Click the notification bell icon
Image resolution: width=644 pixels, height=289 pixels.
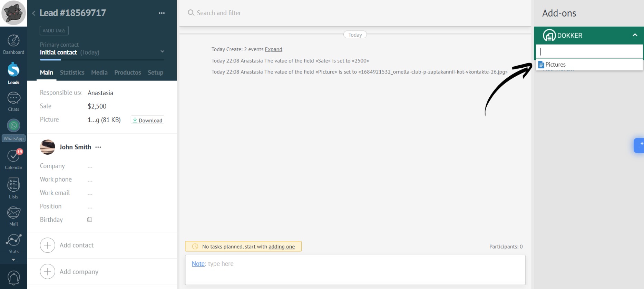click(x=13, y=278)
